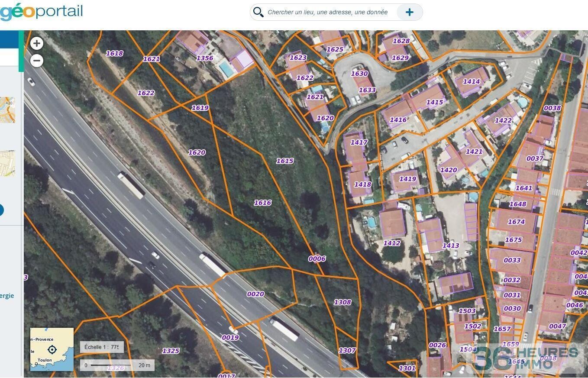Select the A20 road map layer thumbnail
Screen dimensions: 588x378
point(7,110)
